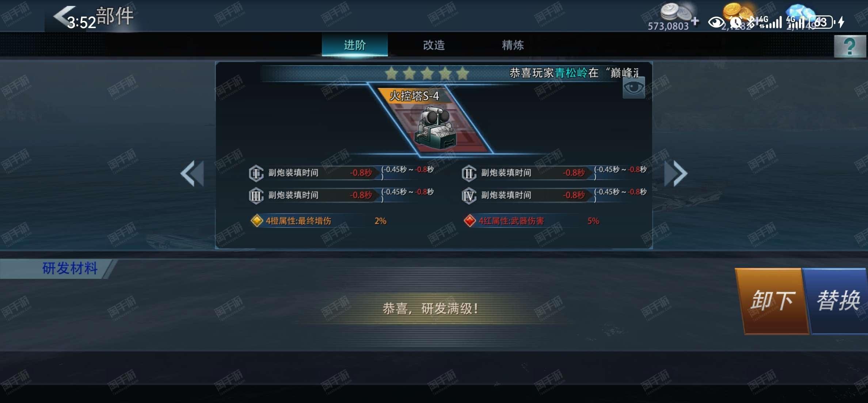This screenshot has height=403, width=868.
Task: Tap slot IV attribute badge icon
Action: [469, 196]
